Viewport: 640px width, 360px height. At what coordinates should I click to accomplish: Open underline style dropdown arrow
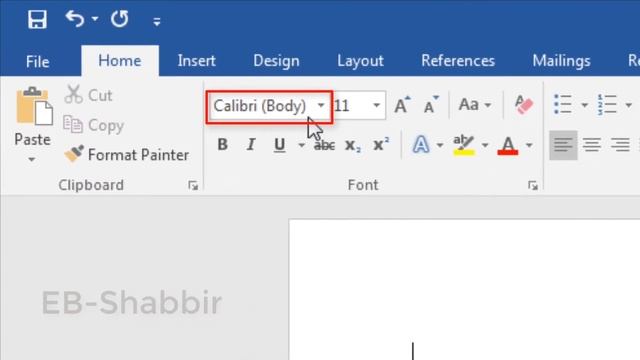[x=301, y=145]
